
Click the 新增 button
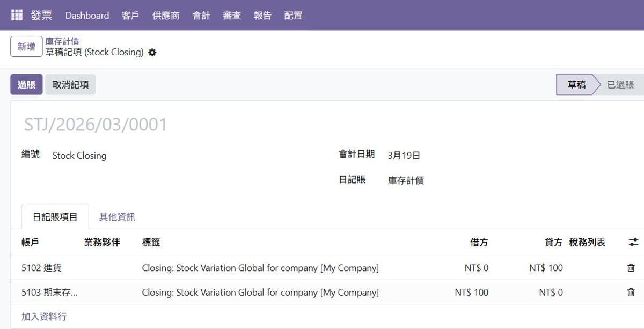[x=26, y=47]
